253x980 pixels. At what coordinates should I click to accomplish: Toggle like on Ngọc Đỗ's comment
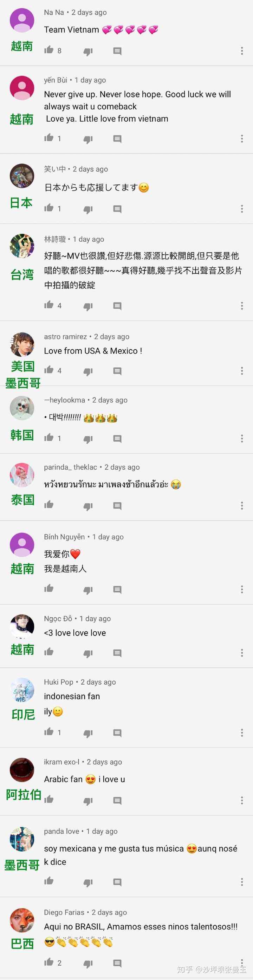tap(49, 652)
